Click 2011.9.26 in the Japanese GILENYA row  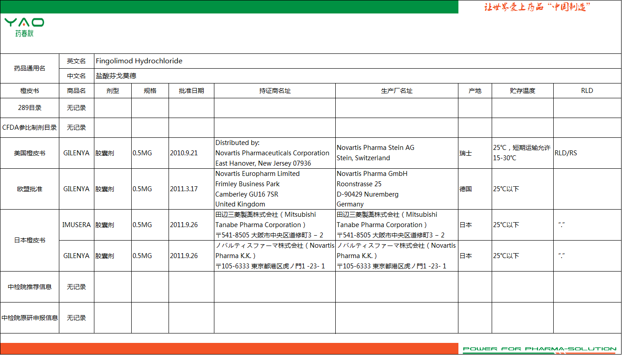(x=191, y=256)
